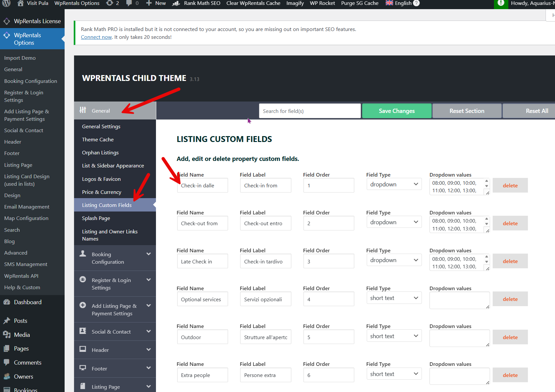Open the updates refresh icon
This screenshot has height=392, width=555.
[x=110, y=3]
